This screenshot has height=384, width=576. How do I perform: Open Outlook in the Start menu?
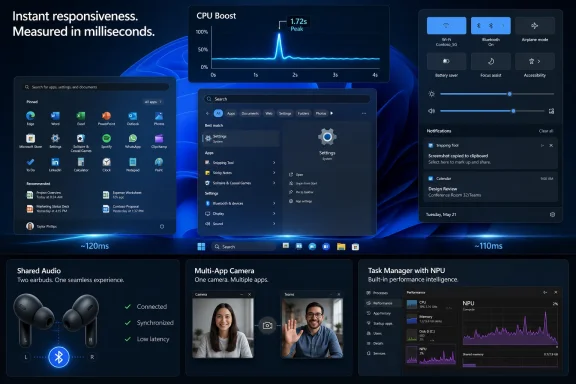(x=133, y=116)
